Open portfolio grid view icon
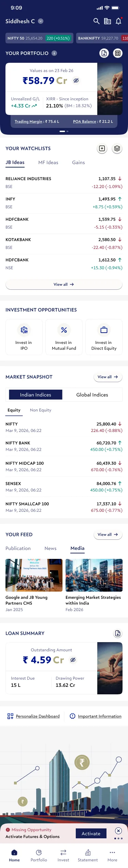 click(117, 53)
